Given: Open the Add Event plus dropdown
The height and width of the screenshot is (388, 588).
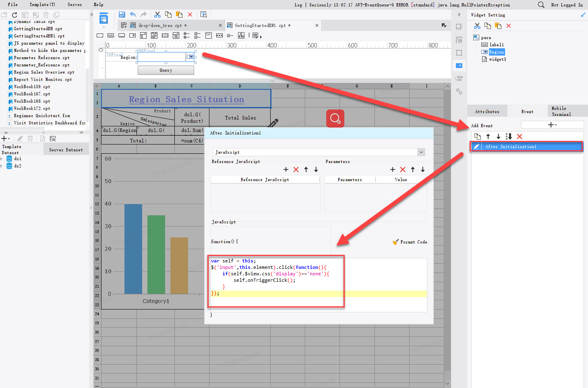Looking at the screenshot, I should [x=552, y=125].
